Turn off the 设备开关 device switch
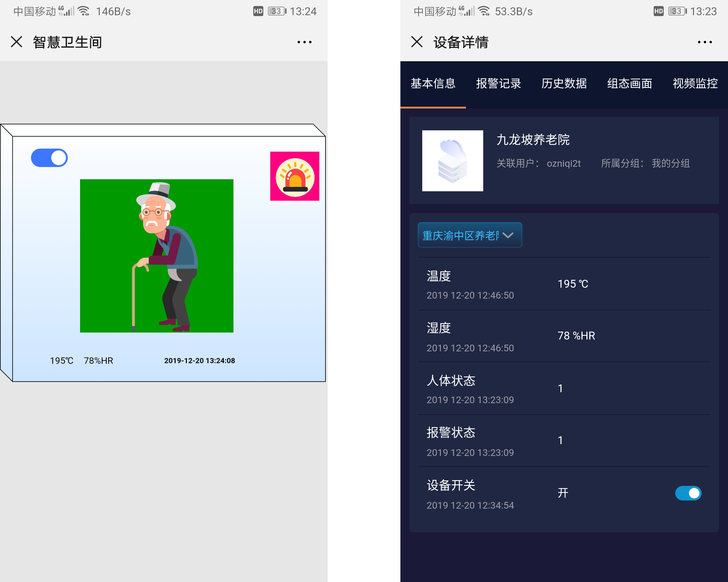This screenshot has height=582, width=728. point(688,493)
